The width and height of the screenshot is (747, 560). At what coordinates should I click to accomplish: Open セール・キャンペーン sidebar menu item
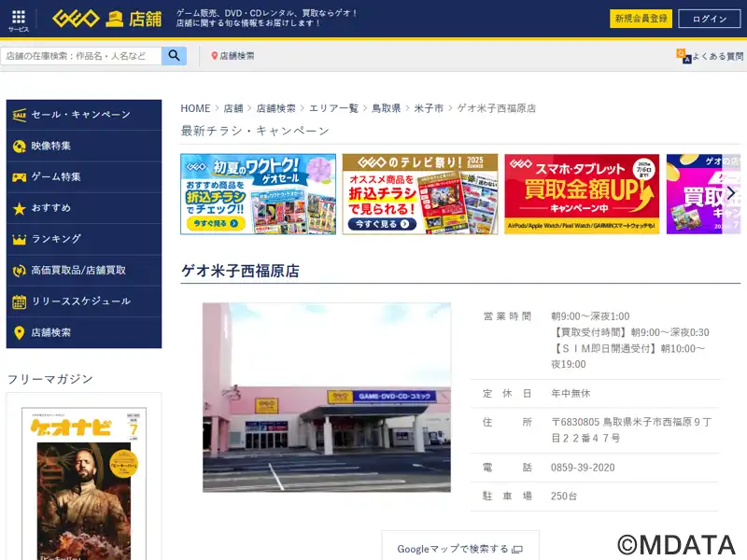(x=84, y=115)
